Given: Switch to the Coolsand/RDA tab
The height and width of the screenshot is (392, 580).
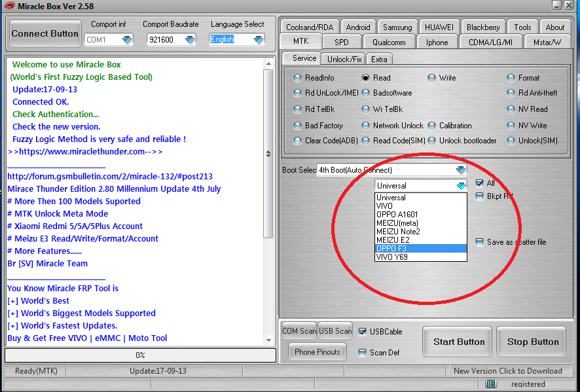Looking at the screenshot, I should (309, 27).
